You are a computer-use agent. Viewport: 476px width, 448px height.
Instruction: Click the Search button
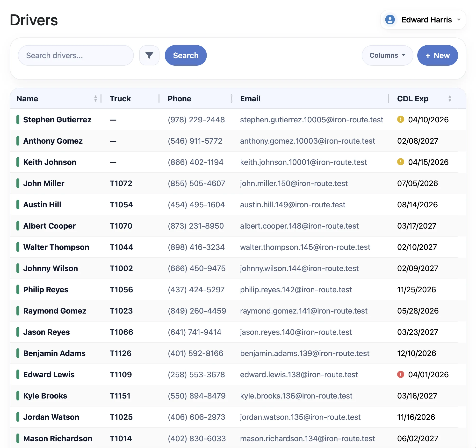(185, 55)
